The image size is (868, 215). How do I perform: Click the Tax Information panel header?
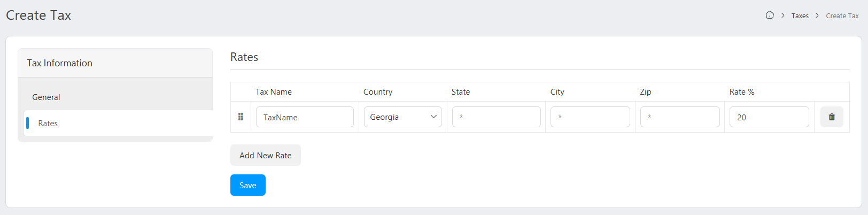[x=60, y=63]
